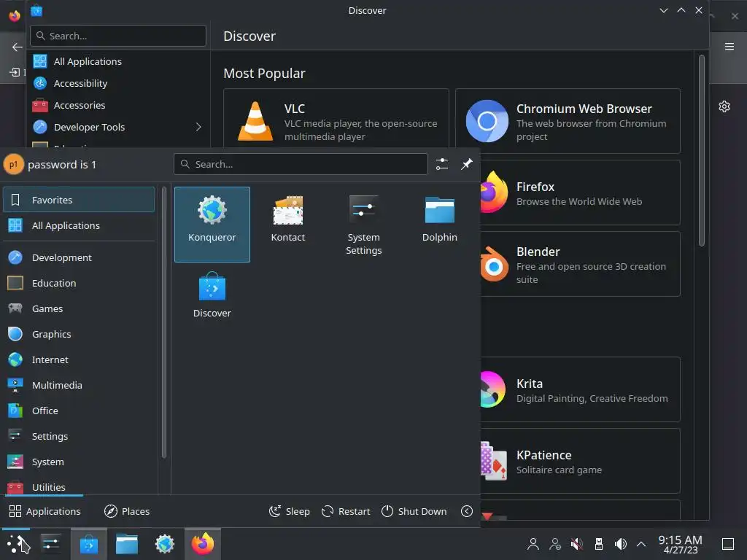Click the Shut Down button

(414, 511)
